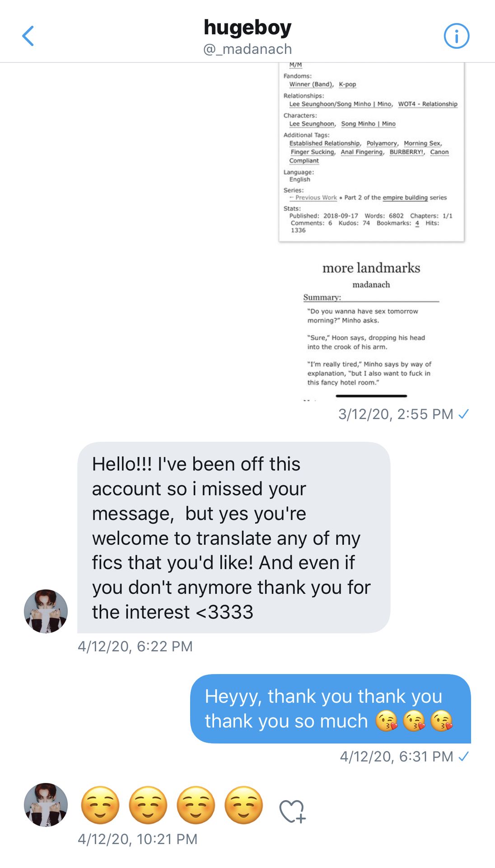Open the 'more landmarks' summary image
The image size is (495, 868).
371,325
